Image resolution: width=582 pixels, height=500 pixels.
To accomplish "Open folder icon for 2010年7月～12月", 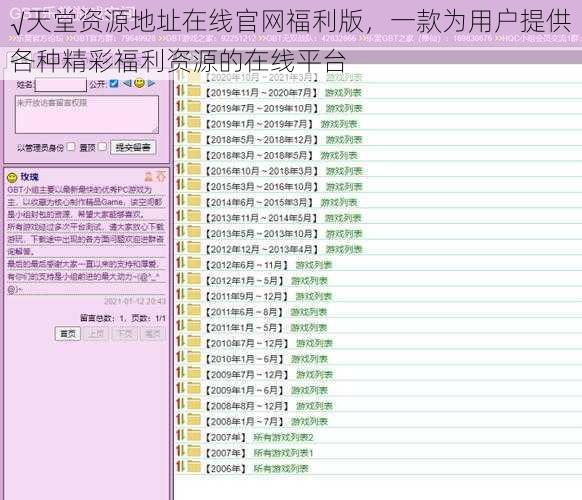I will tap(194, 342).
